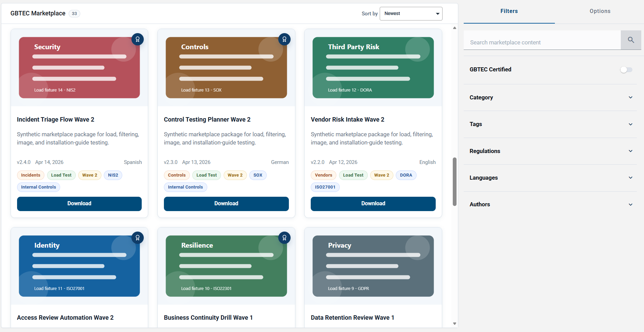The image size is (644, 332).
Task: Click the DORA tag chip
Action: pyautogui.click(x=406, y=175)
